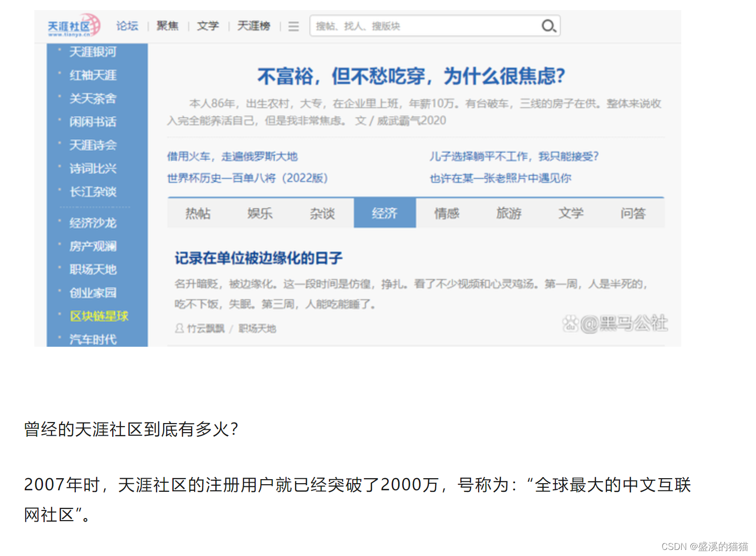The width and height of the screenshot is (756, 556).
Task: Select 创业家园 in sidebar
Action: point(93,293)
